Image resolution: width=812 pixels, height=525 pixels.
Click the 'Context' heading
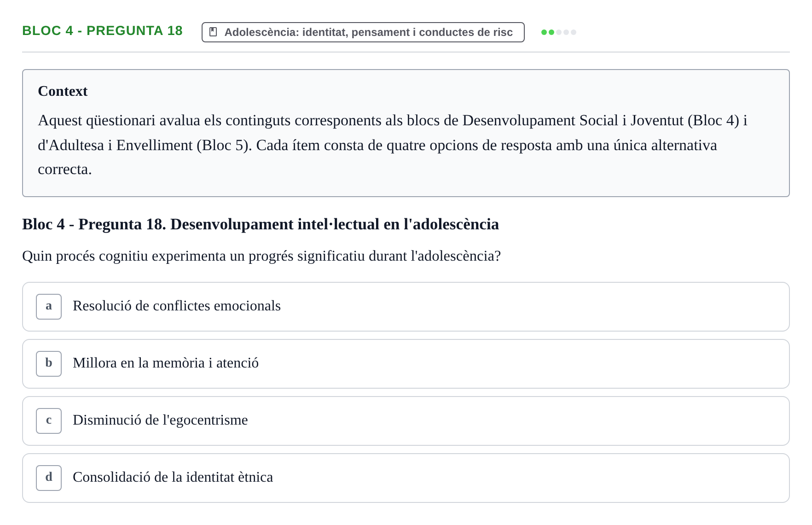63,91
